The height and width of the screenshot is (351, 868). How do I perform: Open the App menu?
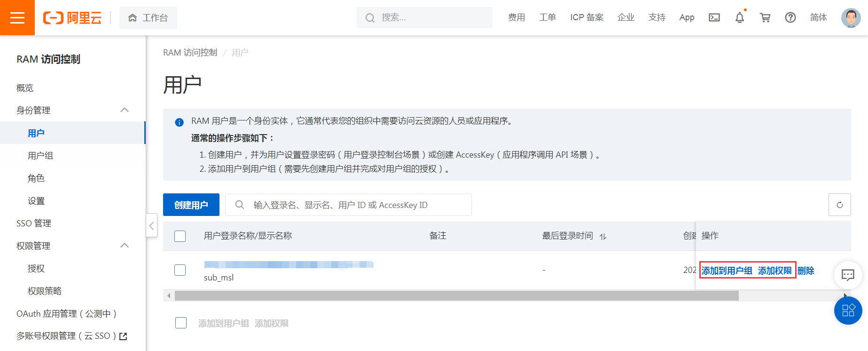pos(687,17)
